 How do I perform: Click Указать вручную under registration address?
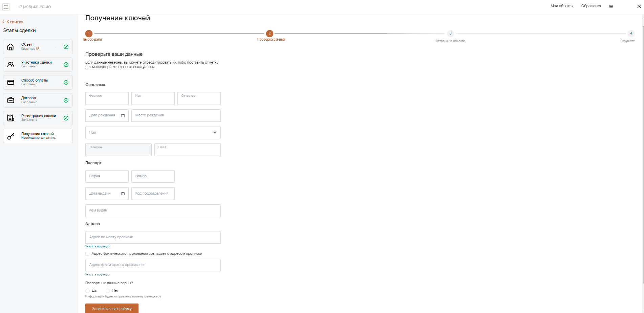tap(98, 246)
